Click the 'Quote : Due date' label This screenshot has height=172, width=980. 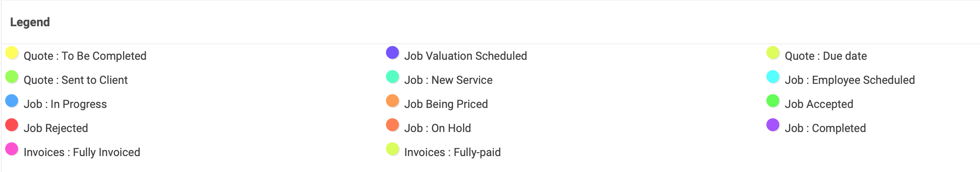[826, 56]
